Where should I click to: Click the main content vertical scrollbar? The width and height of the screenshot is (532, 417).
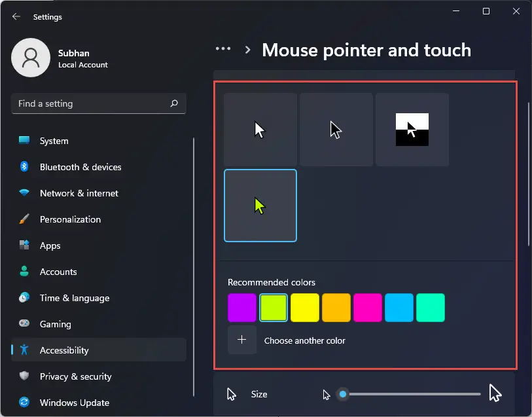coord(528,174)
